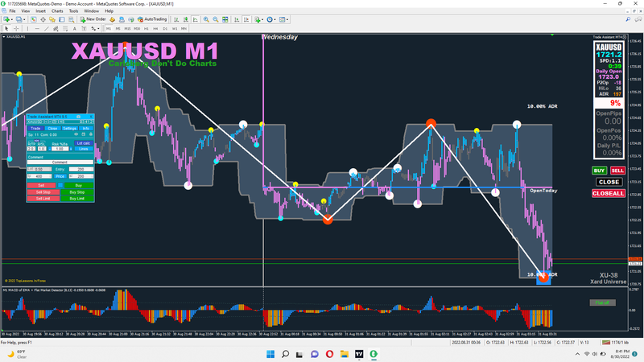Toggle Terminal panel icon

pyautogui.click(x=62, y=19)
